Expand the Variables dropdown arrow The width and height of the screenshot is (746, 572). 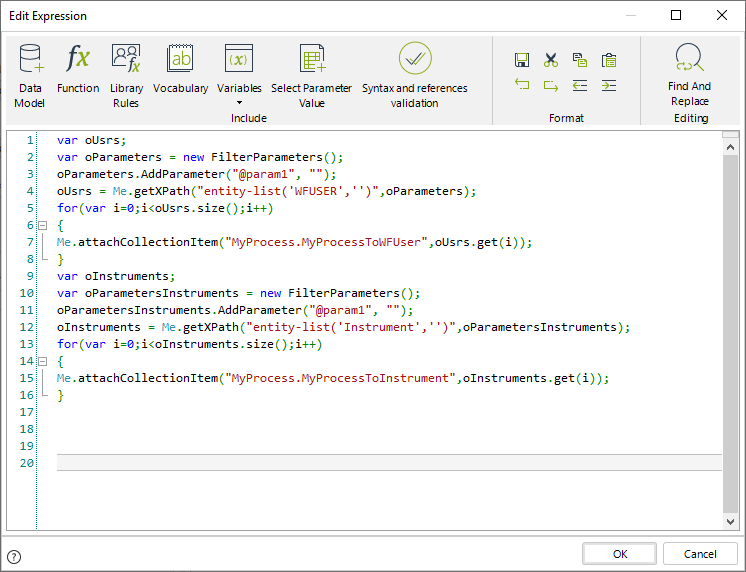[239, 102]
